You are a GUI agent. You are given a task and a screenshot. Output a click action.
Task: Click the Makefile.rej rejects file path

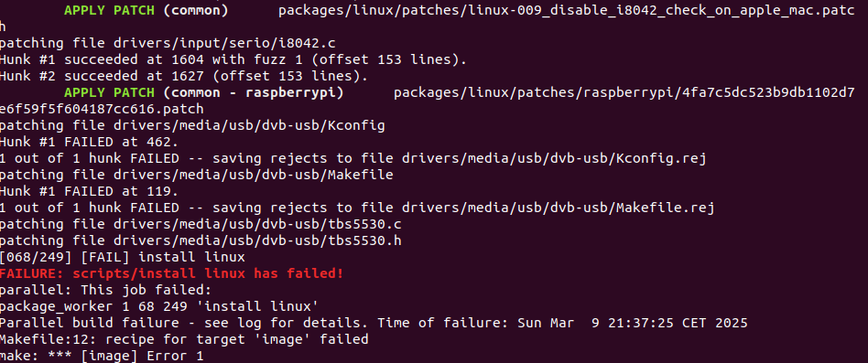[x=558, y=208]
